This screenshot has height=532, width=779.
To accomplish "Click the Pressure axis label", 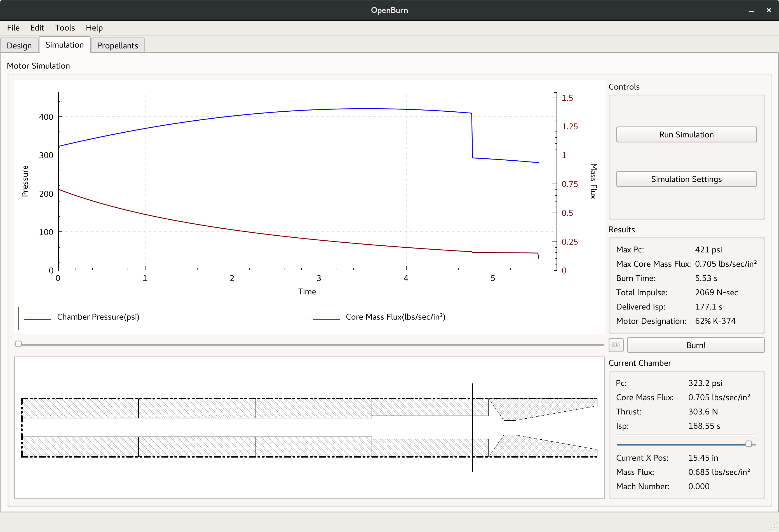I will pos(25,181).
